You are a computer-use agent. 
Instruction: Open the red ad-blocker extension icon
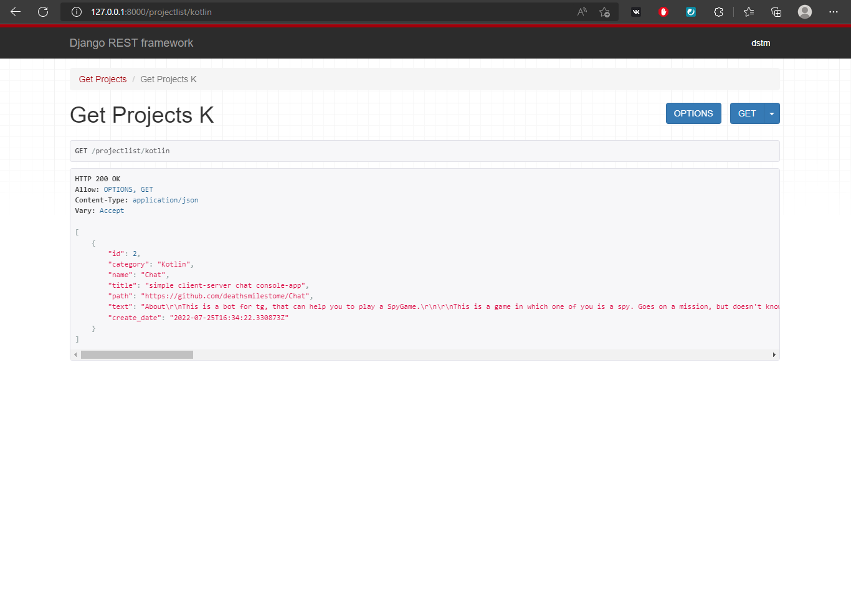tap(663, 12)
